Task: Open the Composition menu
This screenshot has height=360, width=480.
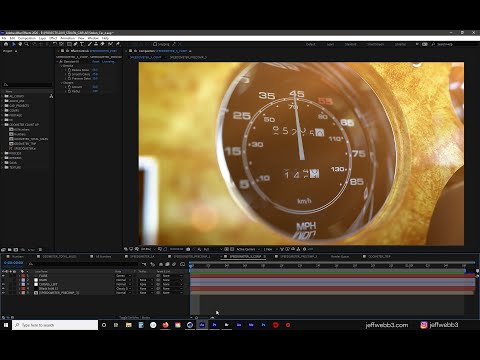Action: coord(26,38)
